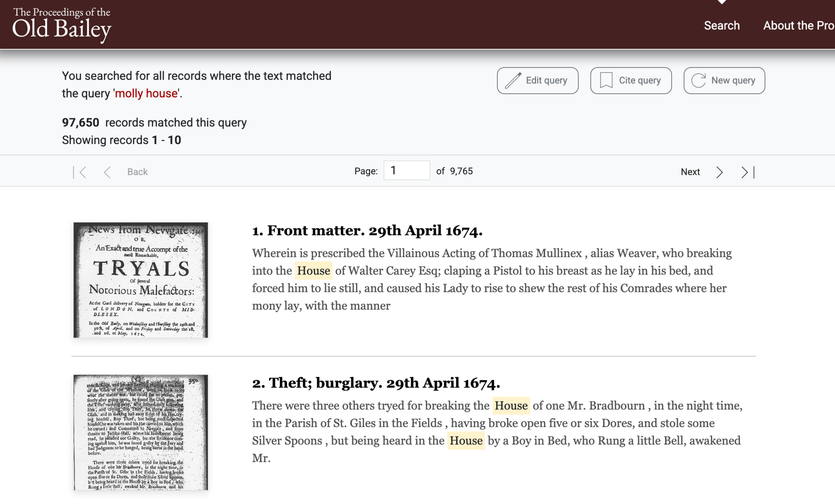
Task: Open About the Proceedings menu
Action: coord(798,25)
